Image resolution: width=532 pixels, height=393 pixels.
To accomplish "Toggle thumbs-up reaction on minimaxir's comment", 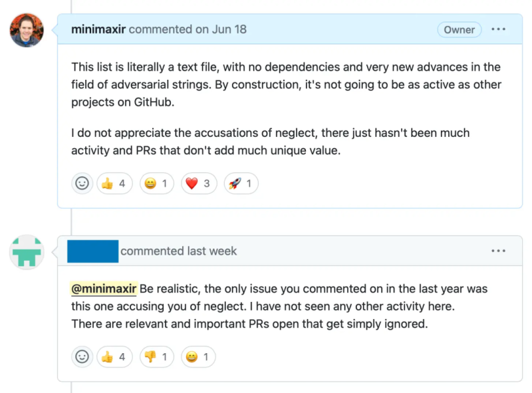I will coord(114,184).
